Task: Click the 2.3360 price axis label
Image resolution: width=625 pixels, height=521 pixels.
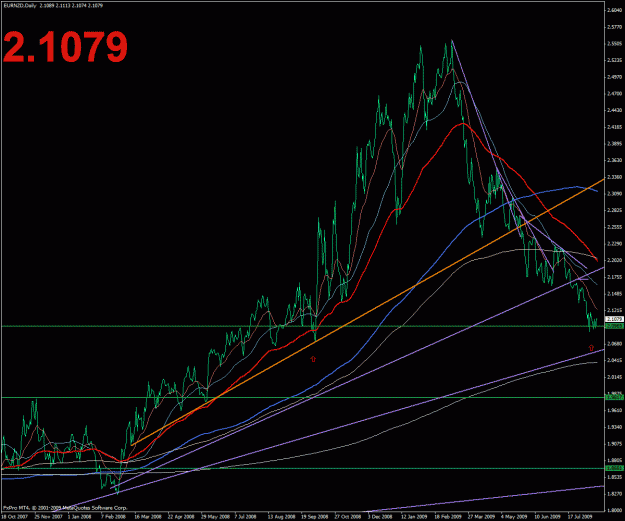Action: [x=615, y=177]
